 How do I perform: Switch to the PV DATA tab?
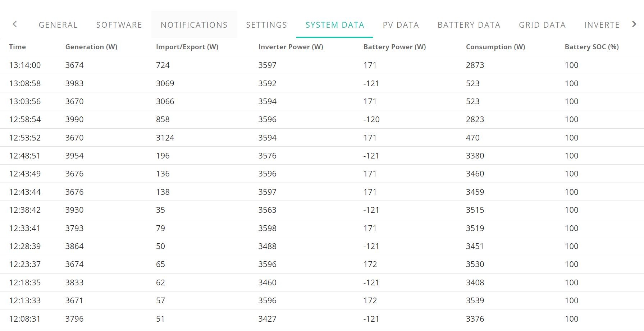(401, 25)
